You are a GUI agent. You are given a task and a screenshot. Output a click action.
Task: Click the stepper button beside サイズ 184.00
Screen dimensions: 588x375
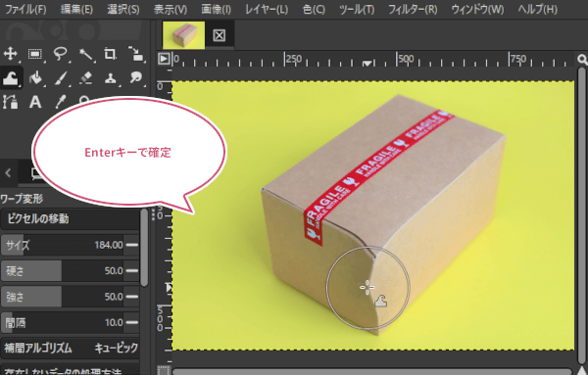point(132,245)
